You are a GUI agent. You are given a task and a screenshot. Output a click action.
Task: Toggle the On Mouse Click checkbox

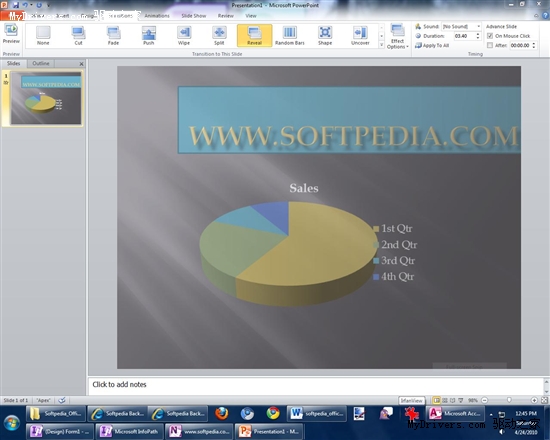[x=490, y=36]
